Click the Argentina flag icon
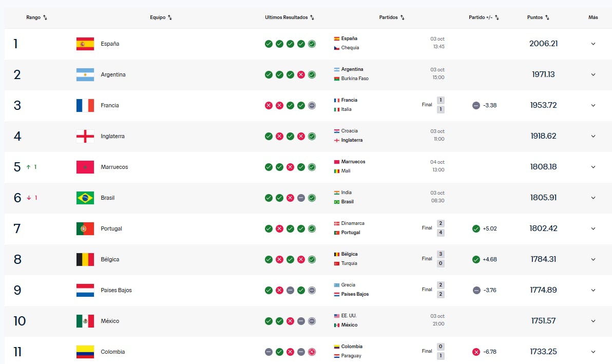The height and width of the screenshot is (364, 612). click(x=85, y=74)
